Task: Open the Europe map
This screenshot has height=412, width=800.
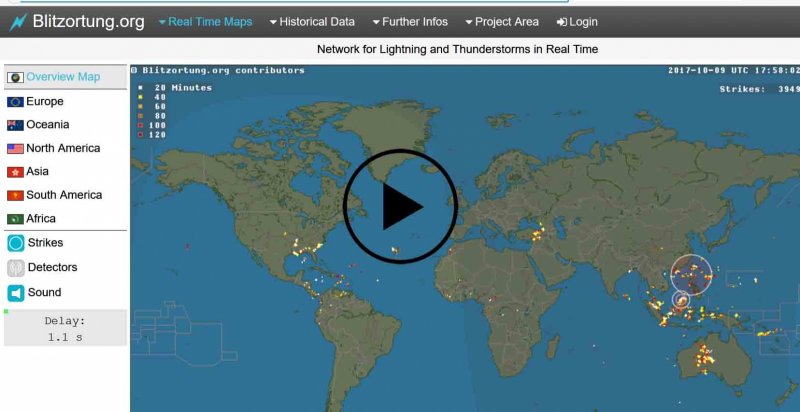Action: tap(45, 101)
